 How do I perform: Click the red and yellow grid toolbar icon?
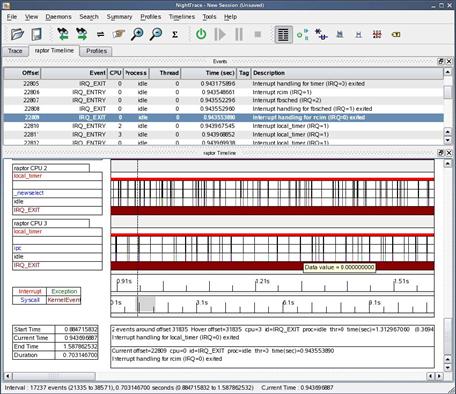(x=377, y=34)
